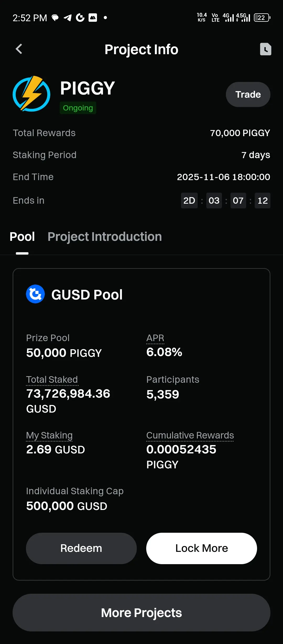Image resolution: width=283 pixels, height=644 pixels.
Task: Open the Trade button for PIGGY
Action: (x=248, y=95)
